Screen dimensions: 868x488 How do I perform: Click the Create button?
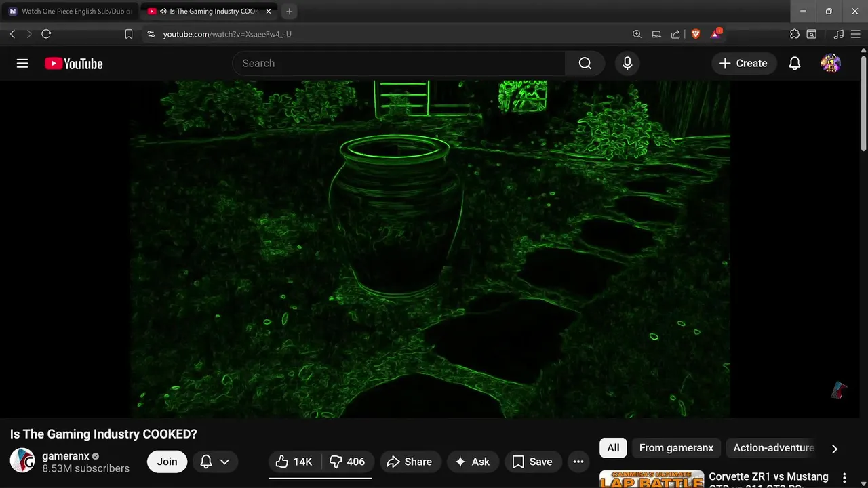pyautogui.click(x=744, y=63)
